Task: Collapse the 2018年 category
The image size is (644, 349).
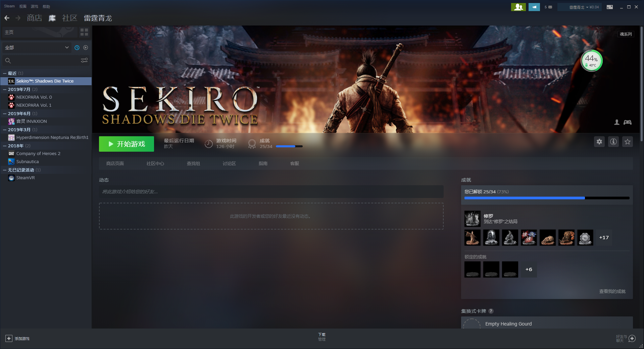Action: pyautogui.click(x=5, y=146)
